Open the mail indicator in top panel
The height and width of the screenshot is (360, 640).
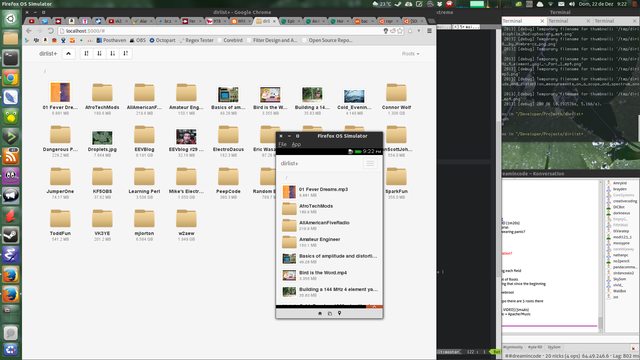pos(561,4)
